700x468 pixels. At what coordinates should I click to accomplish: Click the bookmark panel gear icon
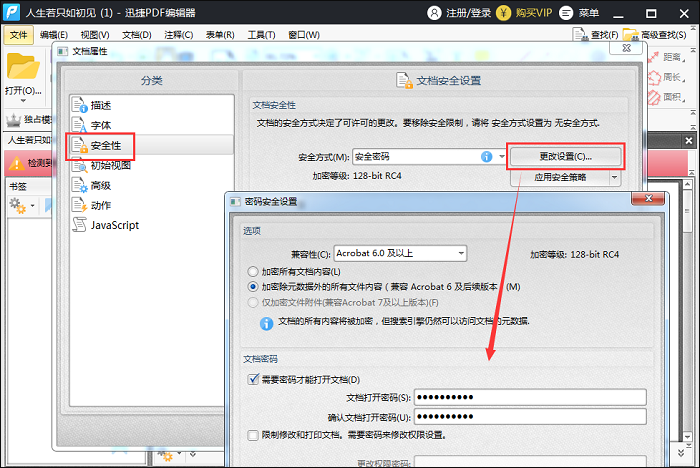tap(18, 205)
